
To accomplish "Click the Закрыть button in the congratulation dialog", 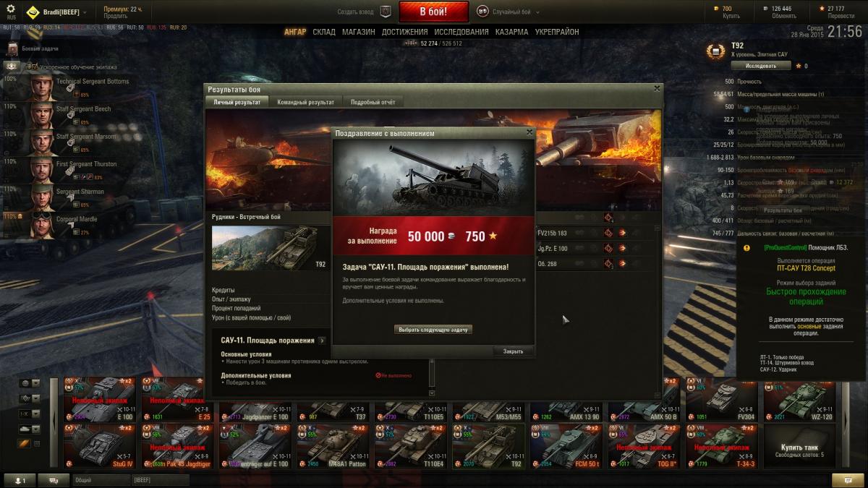I will tap(513, 351).
